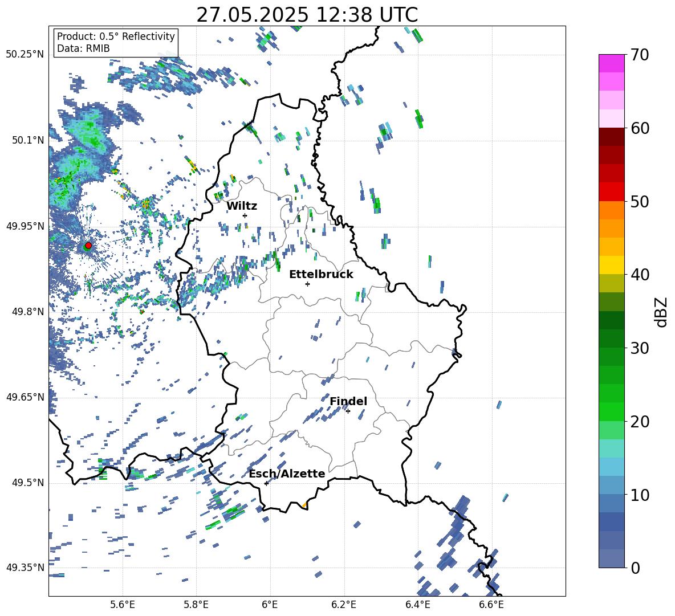Click the Esch/Alzette station cross marker

[x=266, y=483]
